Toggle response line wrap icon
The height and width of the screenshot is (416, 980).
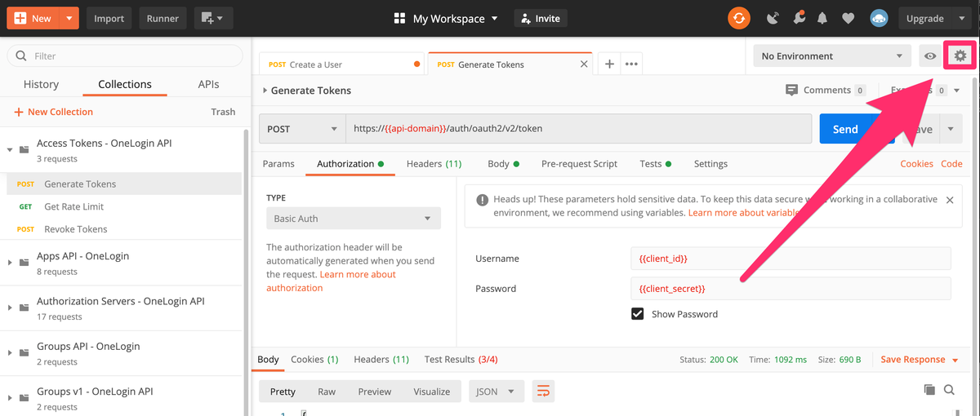point(542,392)
